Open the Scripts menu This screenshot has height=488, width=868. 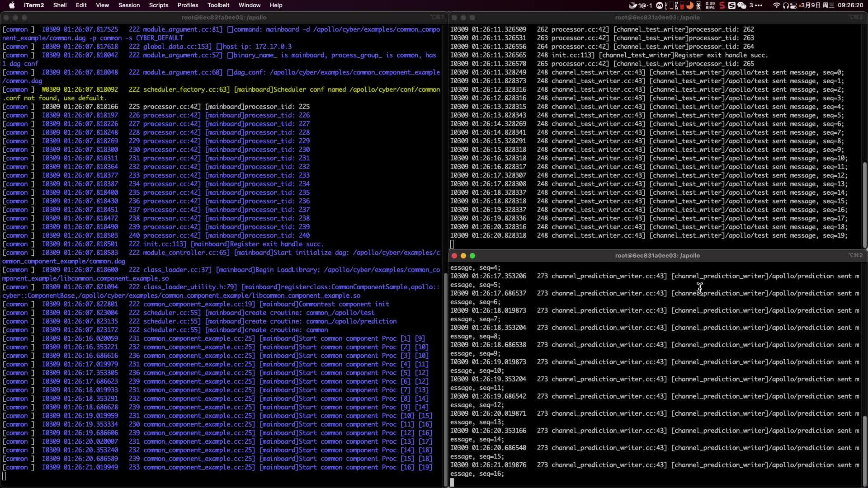158,5
